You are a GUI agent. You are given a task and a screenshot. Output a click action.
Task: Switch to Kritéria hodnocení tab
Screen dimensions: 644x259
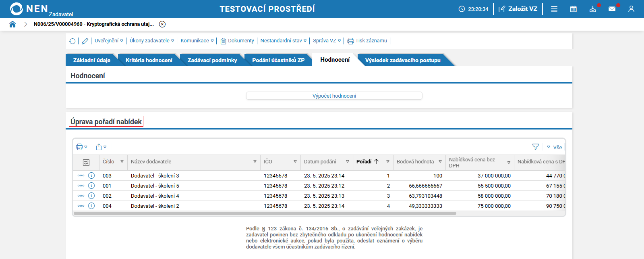click(149, 60)
